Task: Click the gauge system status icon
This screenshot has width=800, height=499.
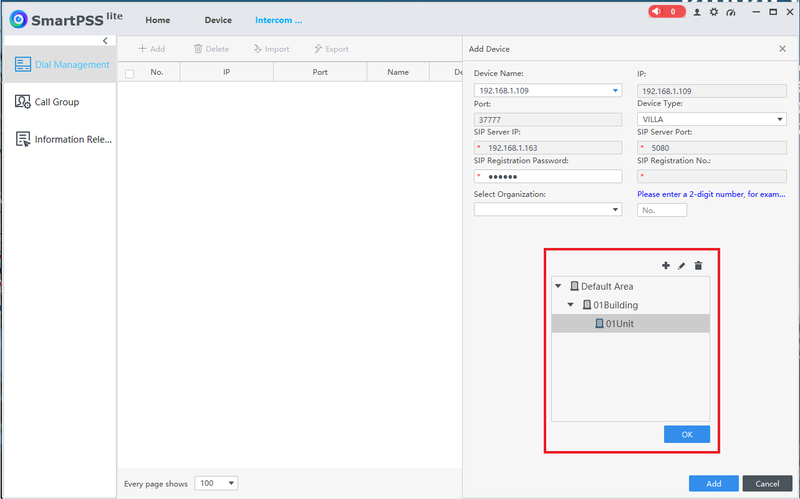Action: pos(730,12)
